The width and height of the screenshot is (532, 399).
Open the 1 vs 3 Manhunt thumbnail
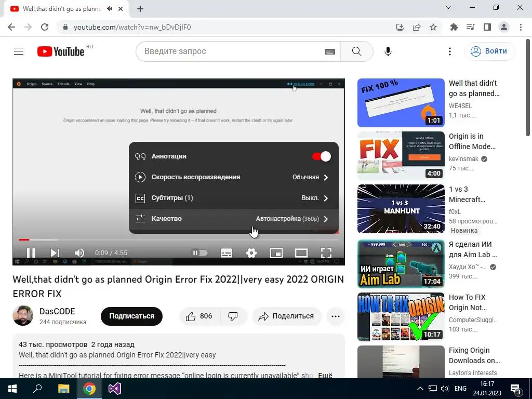pos(401,209)
